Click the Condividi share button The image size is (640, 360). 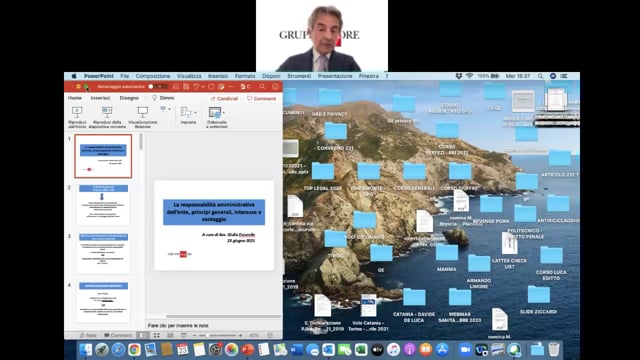(x=224, y=99)
